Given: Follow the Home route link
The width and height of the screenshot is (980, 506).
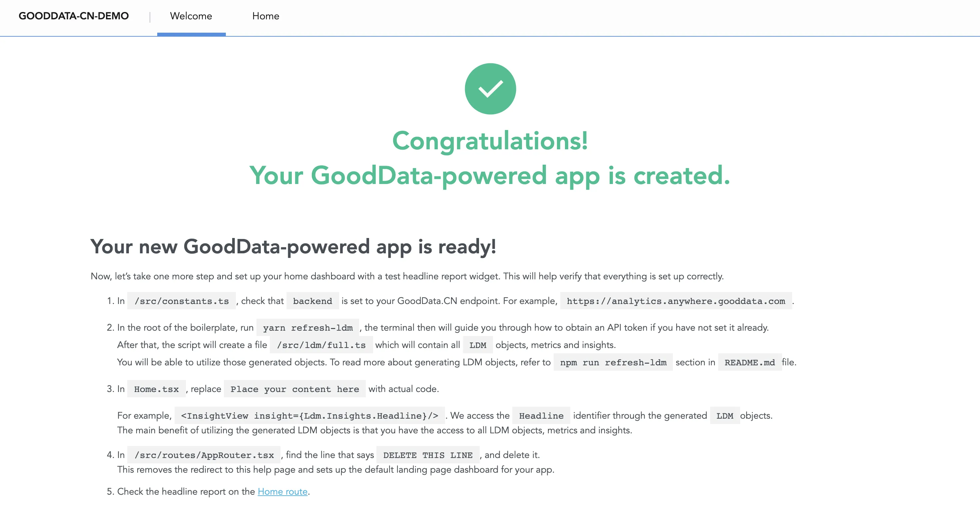Looking at the screenshot, I should [282, 492].
